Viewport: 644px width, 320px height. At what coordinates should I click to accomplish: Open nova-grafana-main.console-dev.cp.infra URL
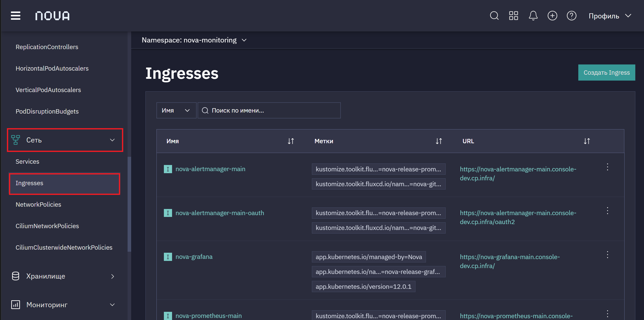(x=510, y=261)
